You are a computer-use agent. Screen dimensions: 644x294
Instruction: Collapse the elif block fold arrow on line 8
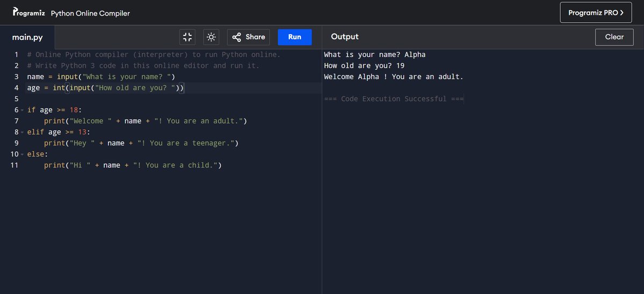pyautogui.click(x=22, y=132)
